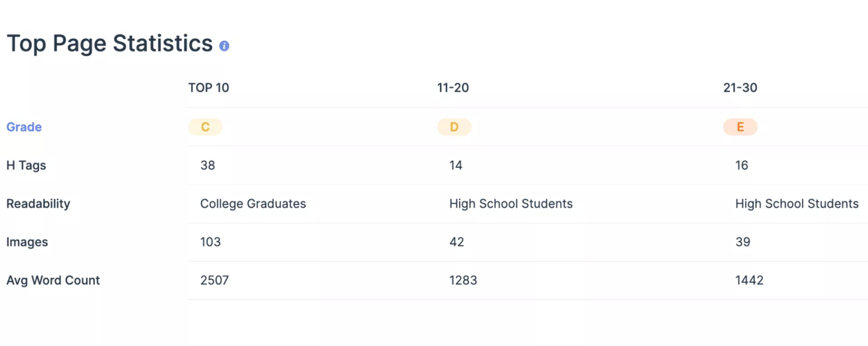Click the 1283 word count value

point(463,281)
